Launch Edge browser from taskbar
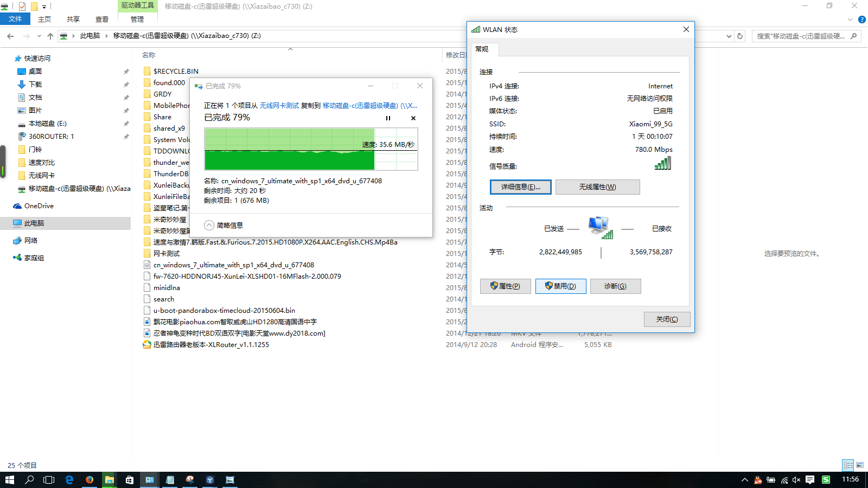 pos(69,480)
